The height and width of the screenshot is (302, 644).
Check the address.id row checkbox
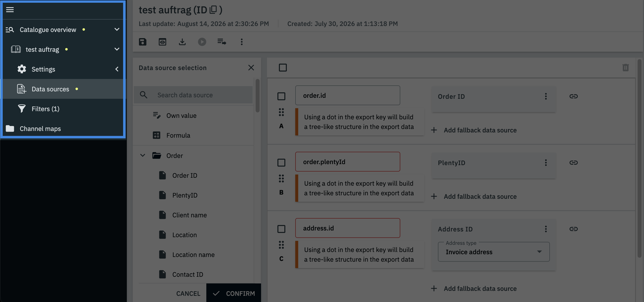pos(281,229)
